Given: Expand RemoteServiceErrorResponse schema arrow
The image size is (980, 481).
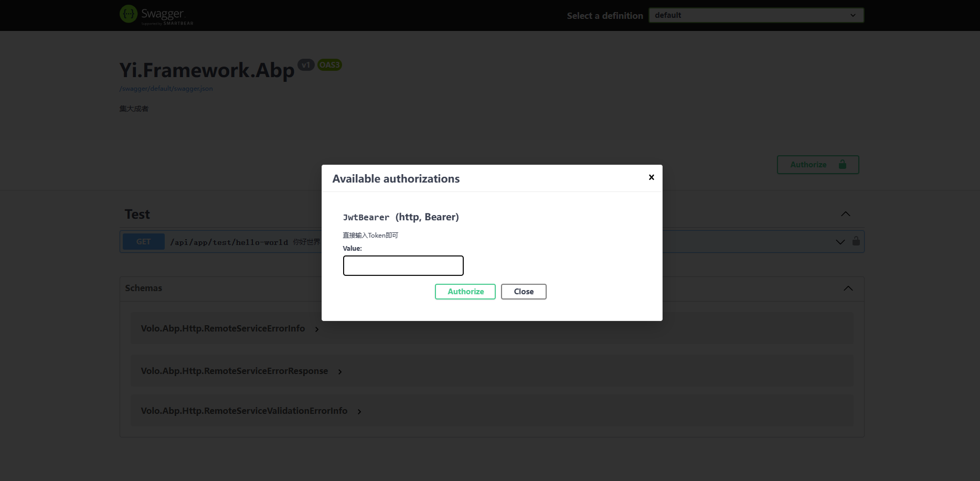Looking at the screenshot, I should pyautogui.click(x=340, y=372).
